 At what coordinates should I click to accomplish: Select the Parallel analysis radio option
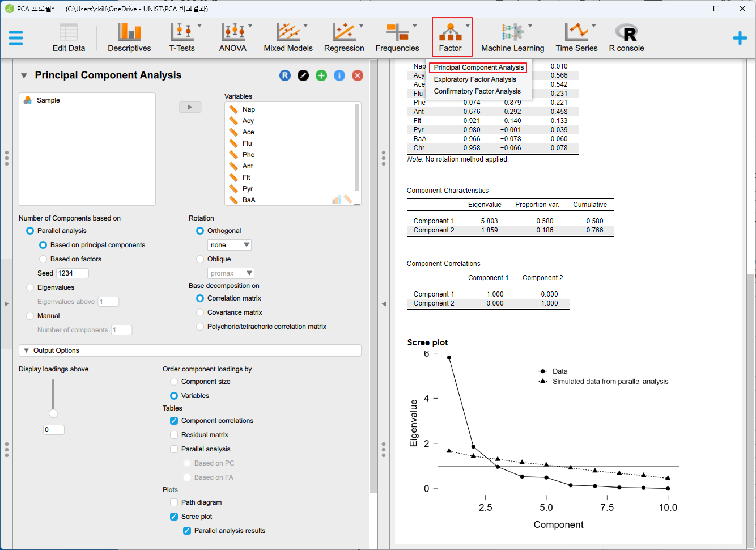[x=30, y=231]
